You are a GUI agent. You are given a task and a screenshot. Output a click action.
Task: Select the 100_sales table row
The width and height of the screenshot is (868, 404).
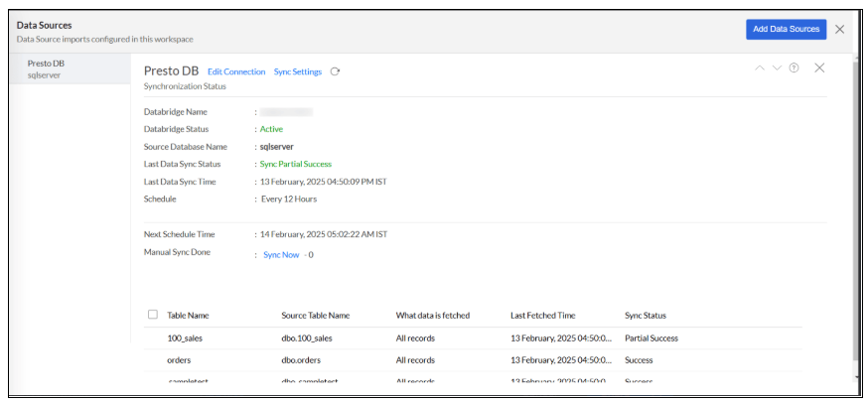[x=185, y=338]
